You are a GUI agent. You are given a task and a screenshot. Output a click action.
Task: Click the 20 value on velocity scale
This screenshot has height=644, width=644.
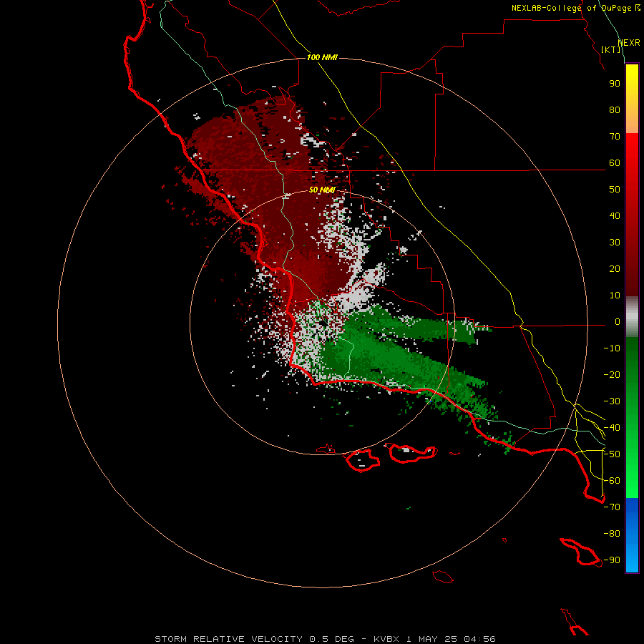click(615, 268)
